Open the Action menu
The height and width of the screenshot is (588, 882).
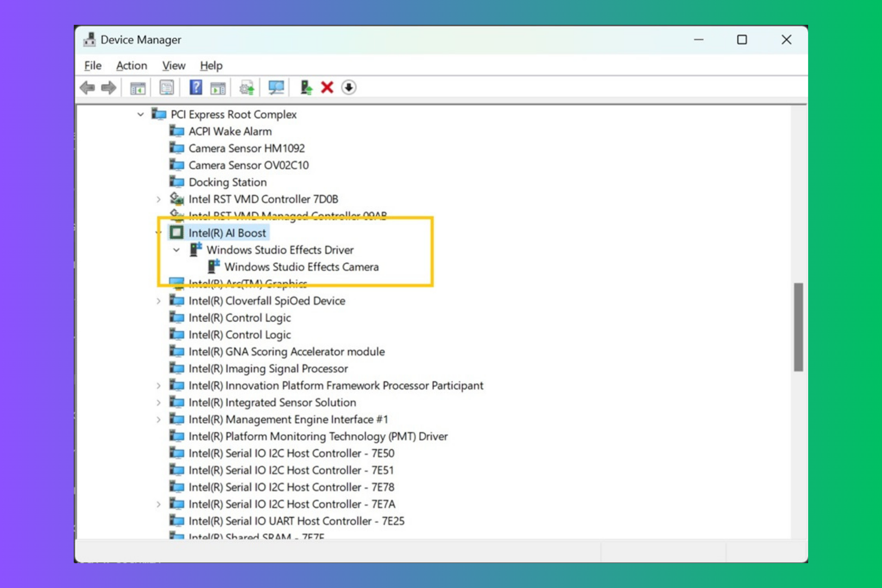pyautogui.click(x=131, y=65)
